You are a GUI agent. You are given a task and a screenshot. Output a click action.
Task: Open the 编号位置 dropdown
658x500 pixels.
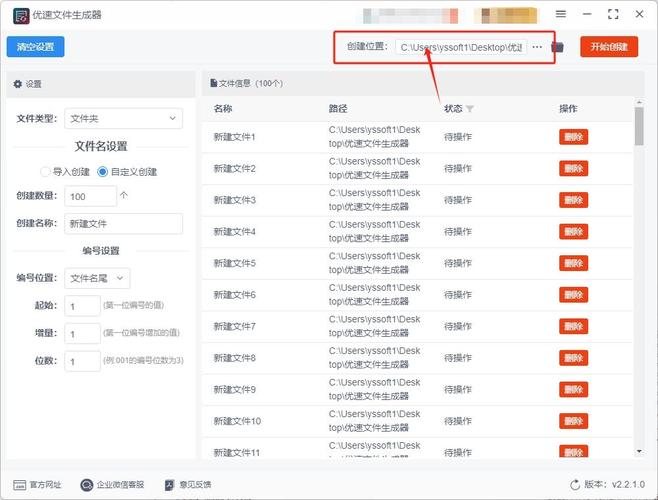(97, 278)
